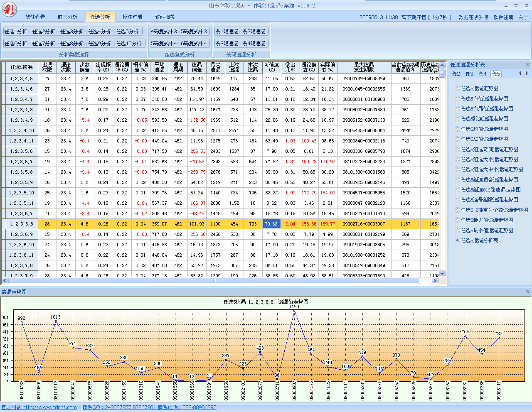Click table horizontal scrollbar thumb
Image resolution: width=532 pixels, height=412 pixels.
214,281
